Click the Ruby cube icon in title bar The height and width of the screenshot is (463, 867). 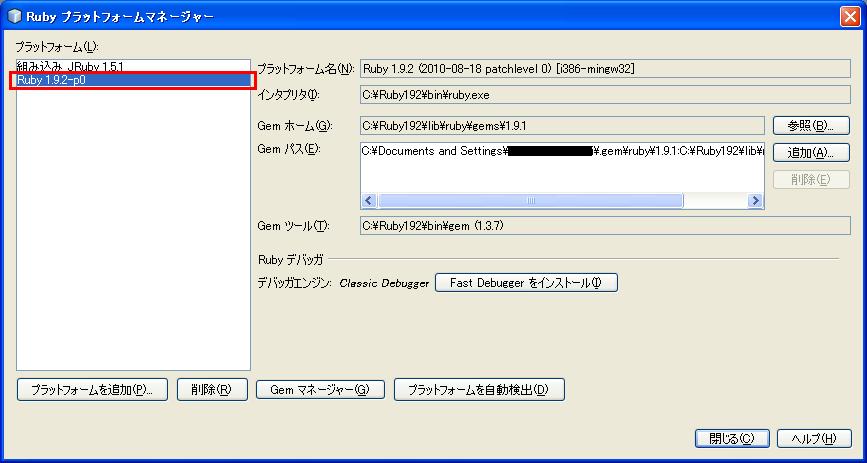[14, 17]
